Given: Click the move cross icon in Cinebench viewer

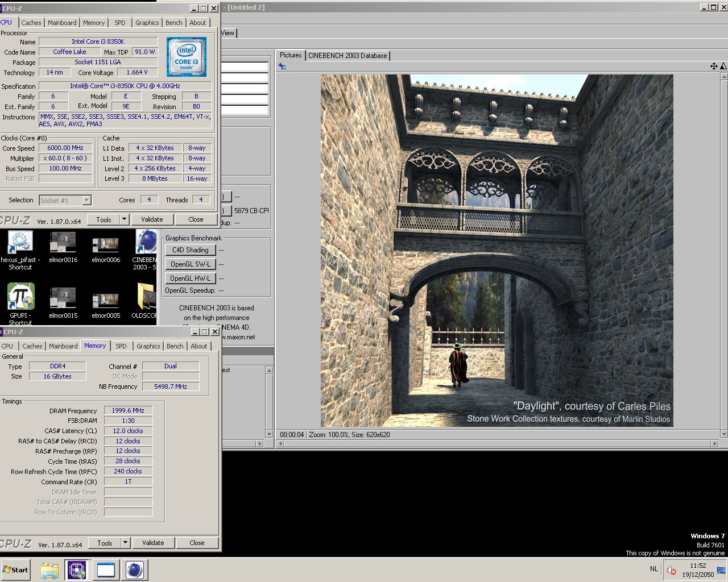Looking at the screenshot, I should [714, 66].
